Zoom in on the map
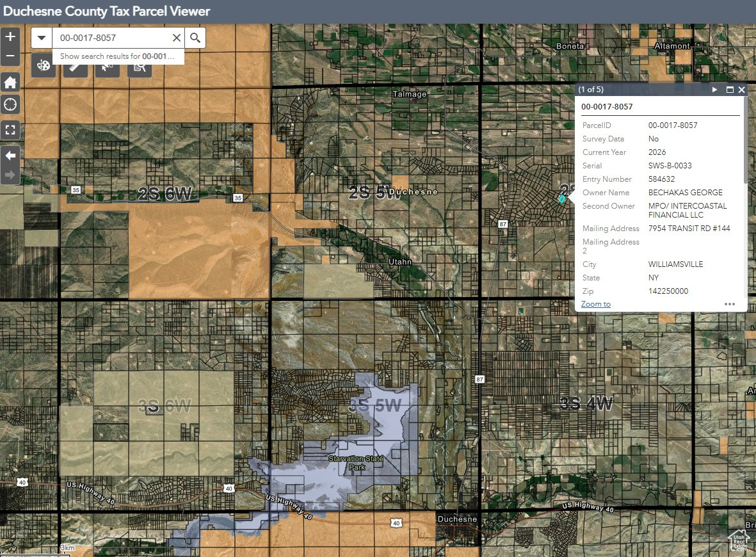 pyautogui.click(x=10, y=37)
